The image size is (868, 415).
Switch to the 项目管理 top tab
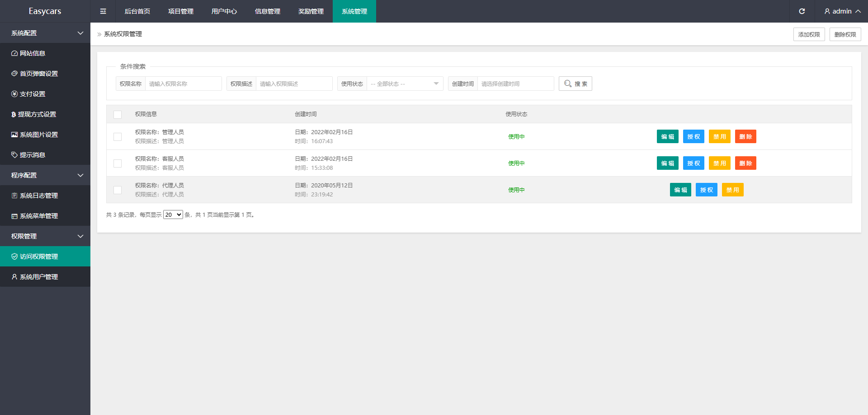coord(180,11)
